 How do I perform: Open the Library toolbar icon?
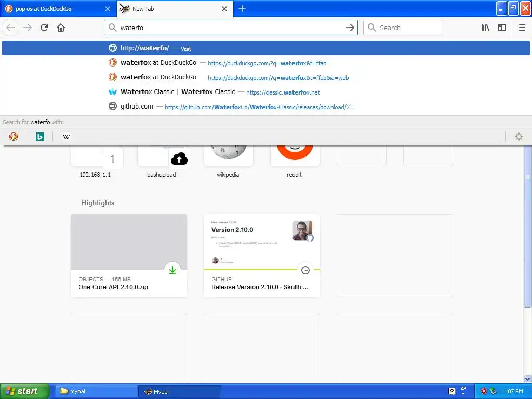pyautogui.click(x=485, y=28)
